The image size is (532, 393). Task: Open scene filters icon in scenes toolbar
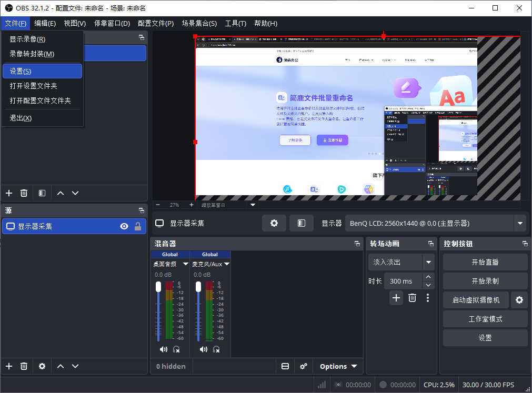(42, 193)
